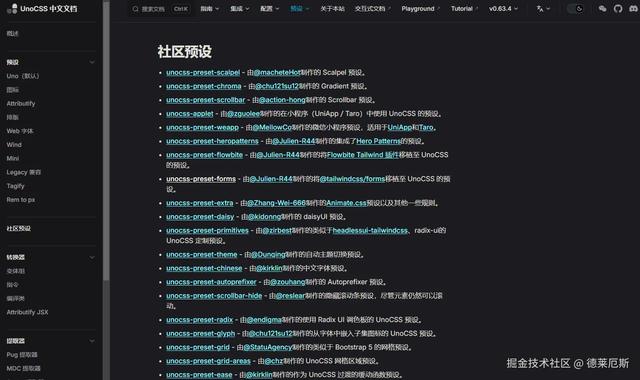Viewport: 640px width, 380px height.
Task: Open the Playground nav item
Action: pyautogui.click(x=420, y=9)
